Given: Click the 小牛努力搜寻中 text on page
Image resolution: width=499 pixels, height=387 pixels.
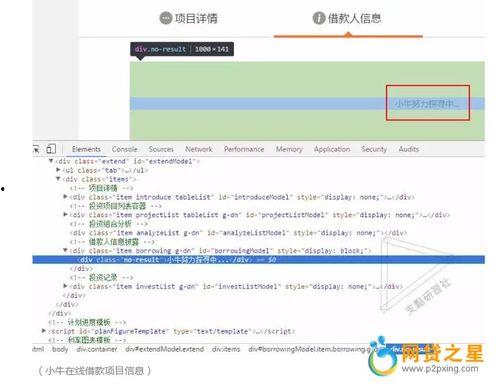Looking at the screenshot, I should click(x=427, y=104).
